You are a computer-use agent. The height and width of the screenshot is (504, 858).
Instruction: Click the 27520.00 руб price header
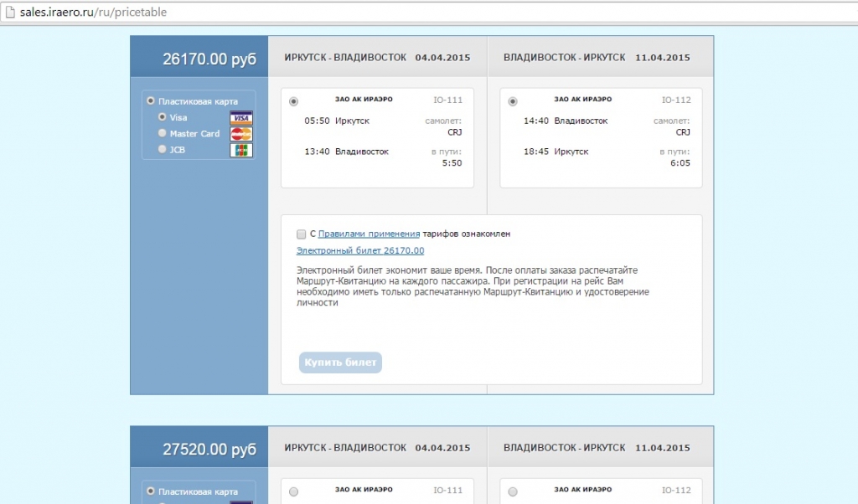209,449
